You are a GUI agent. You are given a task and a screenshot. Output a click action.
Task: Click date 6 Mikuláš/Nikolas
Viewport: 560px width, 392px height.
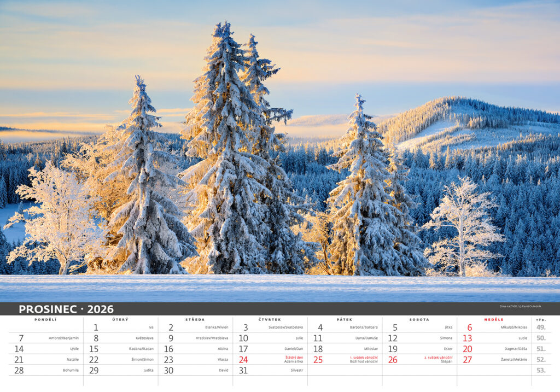click(469, 327)
